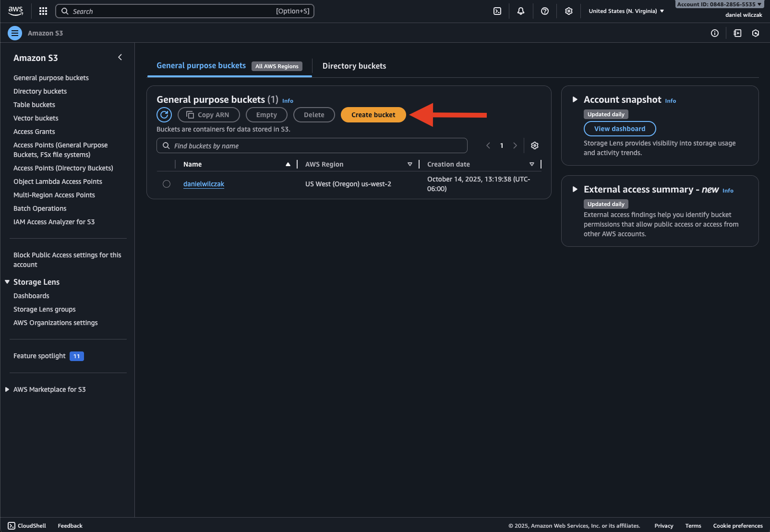The image size is (770, 532).
Task: Open the AWS services grid menu
Action: click(43, 11)
